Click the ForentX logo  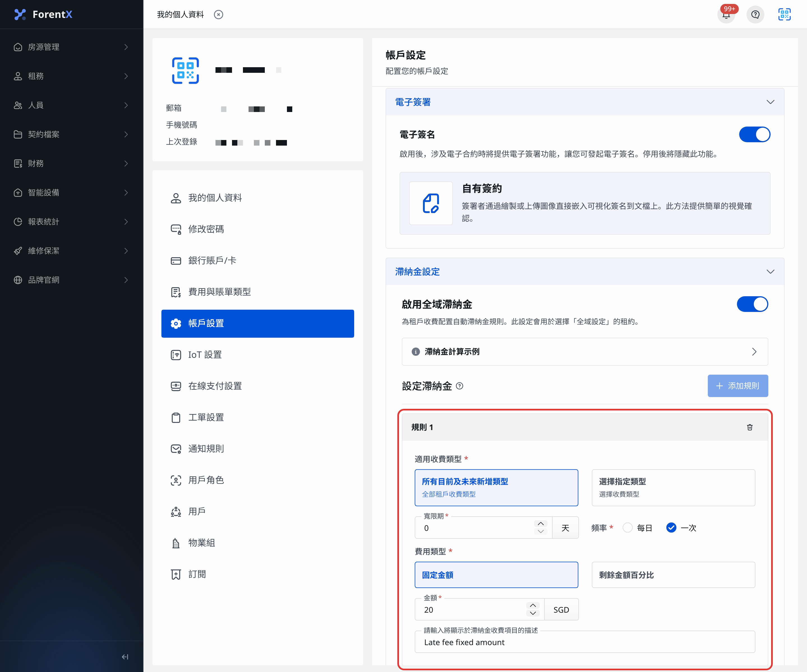(43, 14)
